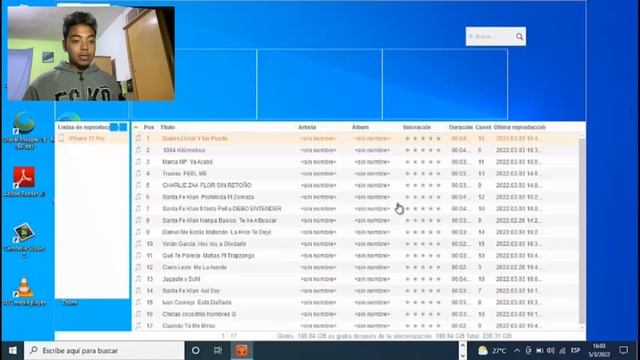
Task: Click the music note icon of row 4
Action: click(x=138, y=173)
